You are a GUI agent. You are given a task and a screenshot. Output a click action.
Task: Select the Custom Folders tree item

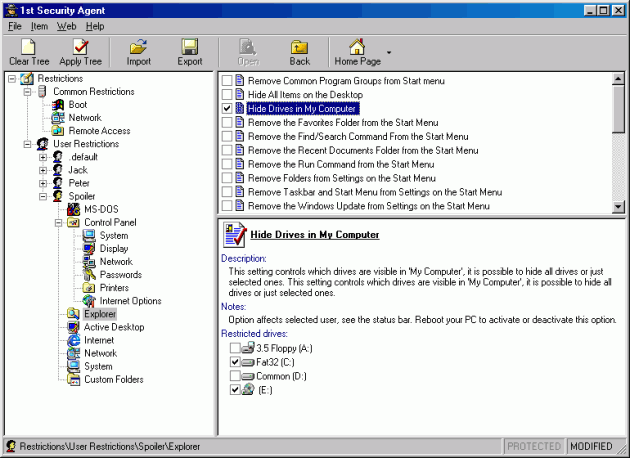[113, 379]
